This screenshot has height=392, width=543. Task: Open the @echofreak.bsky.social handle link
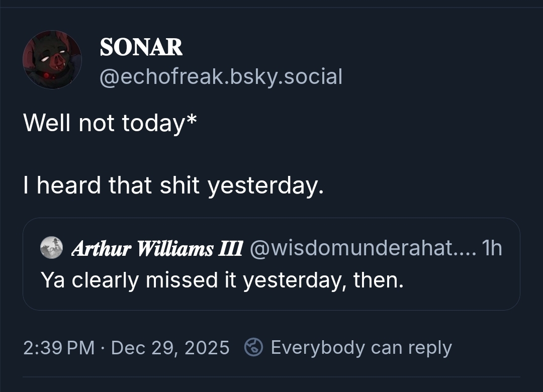click(221, 77)
